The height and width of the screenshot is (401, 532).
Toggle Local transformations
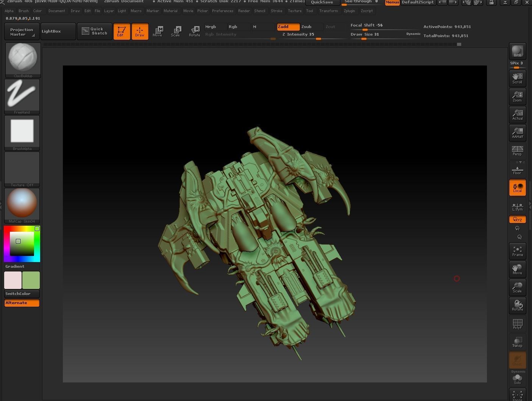[x=517, y=187]
